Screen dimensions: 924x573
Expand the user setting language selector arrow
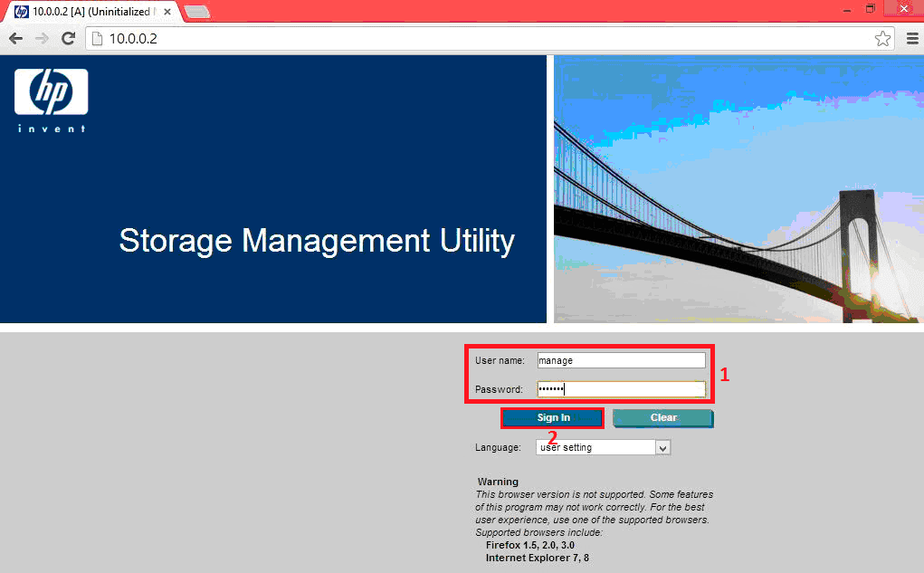[x=662, y=446]
